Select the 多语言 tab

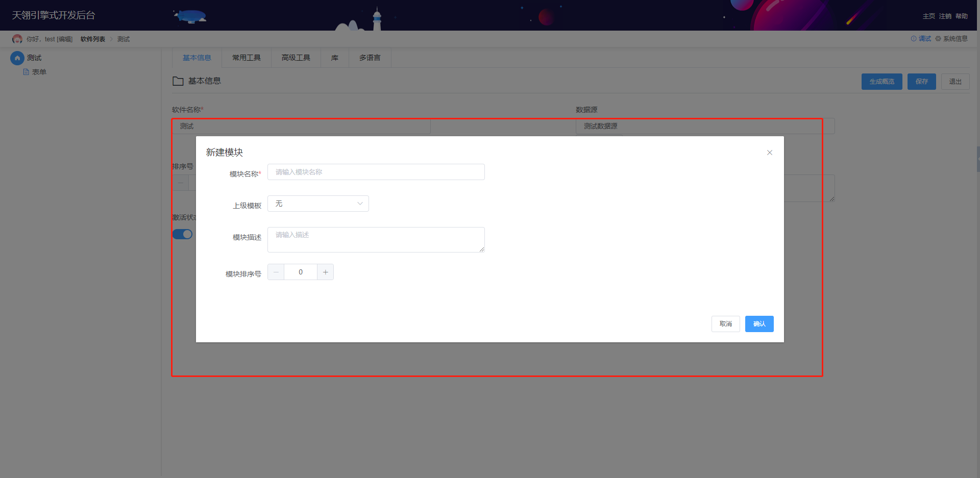[370, 58]
